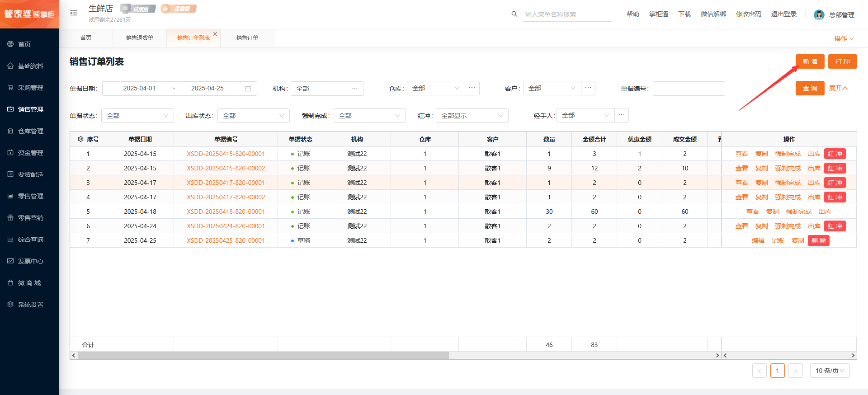Click the user avatar icon
The width and height of the screenshot is (868, 395).
(819, 15)
